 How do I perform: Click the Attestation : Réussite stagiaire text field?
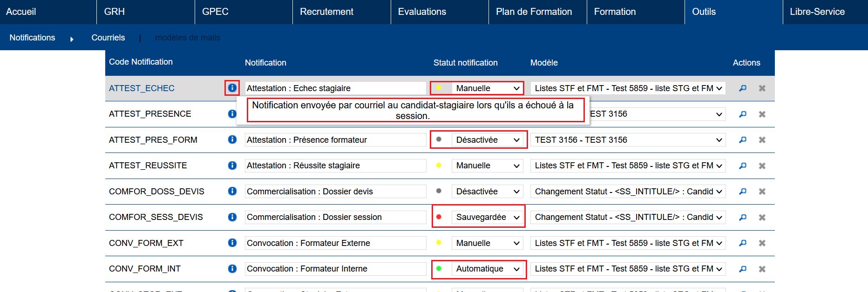coord(335,166)
